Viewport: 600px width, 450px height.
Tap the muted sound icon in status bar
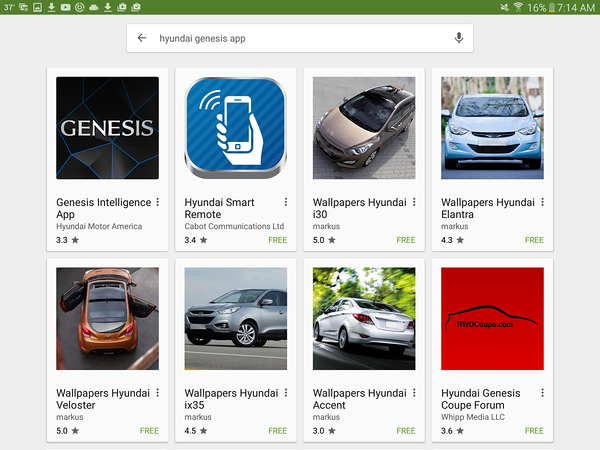[x=505, y=7]
